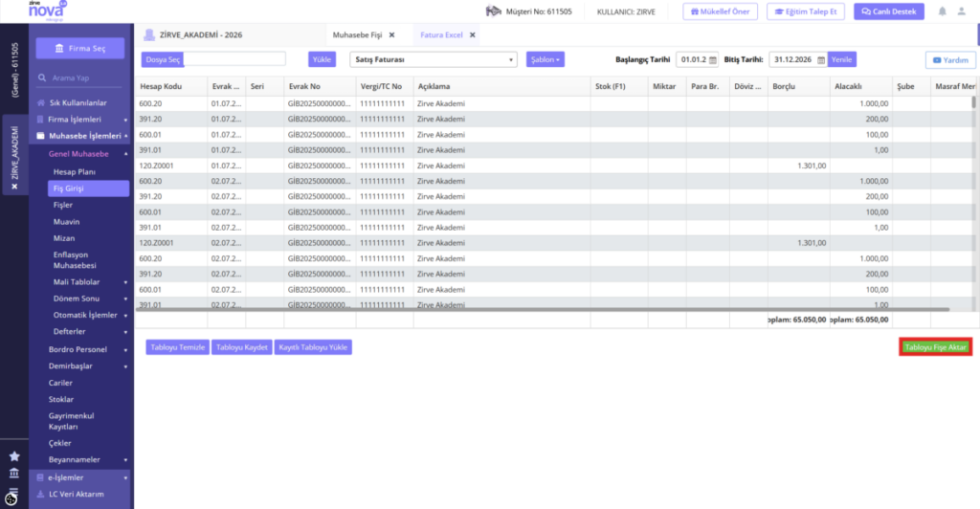The image size is (980, 509).
Task: Click Tabloyu Kaydet button
Action: (x=242, y=347)
